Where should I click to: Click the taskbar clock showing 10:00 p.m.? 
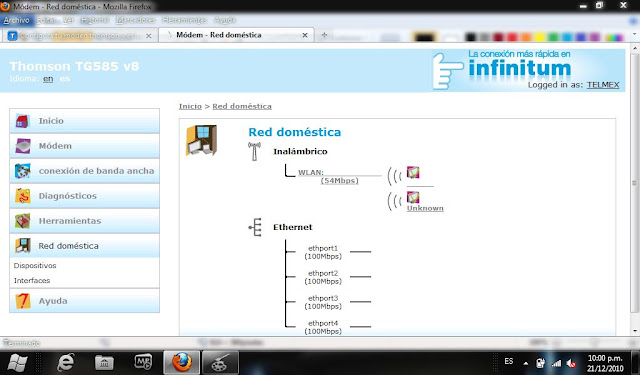pyautogui.click(x=605, y=363)
